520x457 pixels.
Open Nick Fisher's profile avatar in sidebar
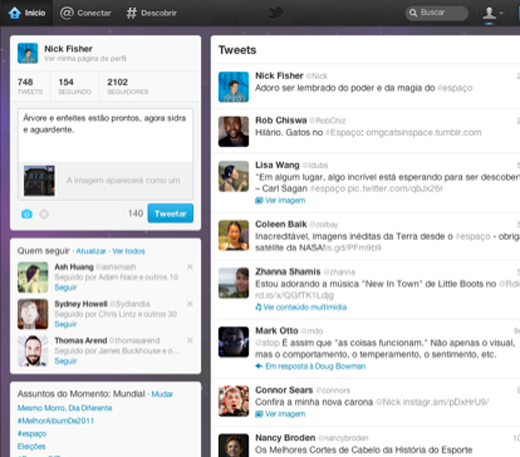[x=28, y=53]
